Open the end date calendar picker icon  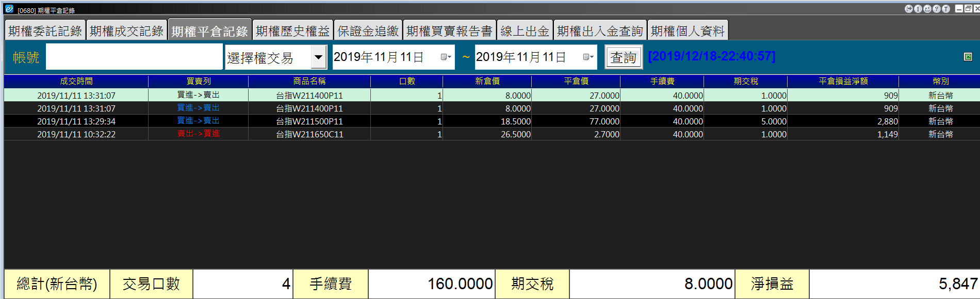coord(588,57)
